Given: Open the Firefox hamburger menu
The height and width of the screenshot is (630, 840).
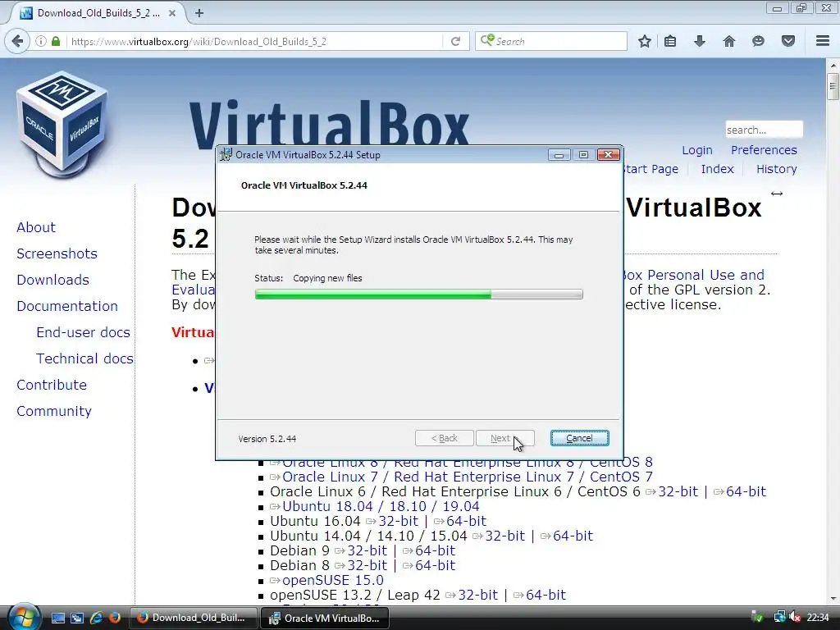Looking at the screenshot, I should pyautogui.click(x=823, y=41).
